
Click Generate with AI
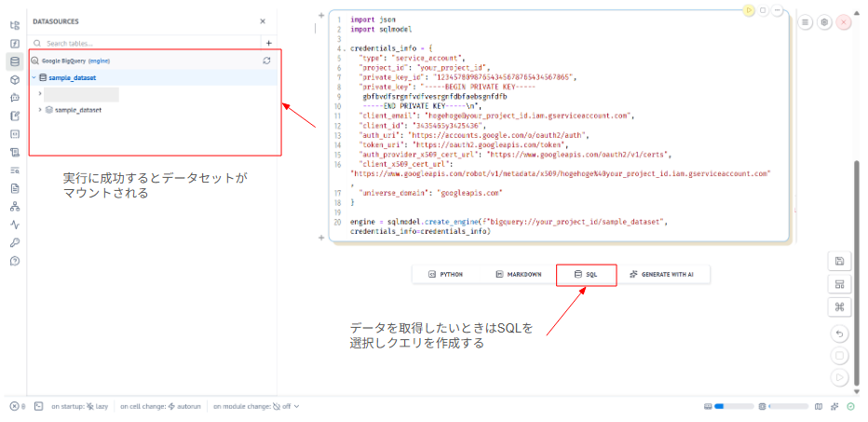coord(668,275)
